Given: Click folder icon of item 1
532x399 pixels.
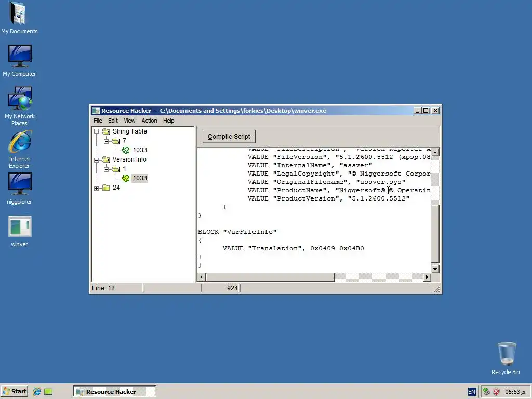Looking at the screenshot, I should click(116, 169).
